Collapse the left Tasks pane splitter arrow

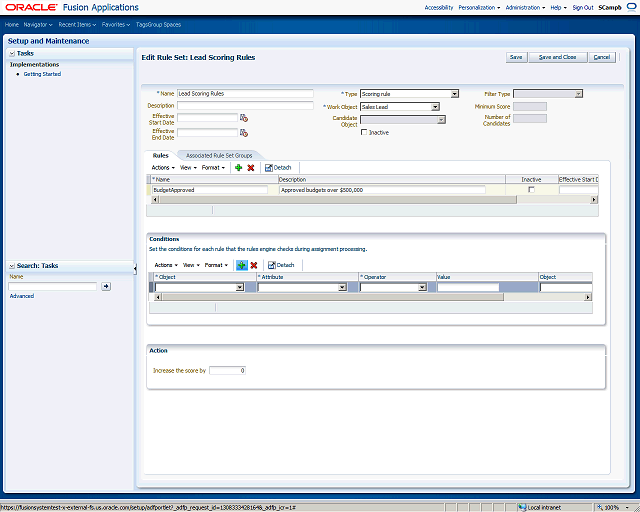click(x=135, y=268)
